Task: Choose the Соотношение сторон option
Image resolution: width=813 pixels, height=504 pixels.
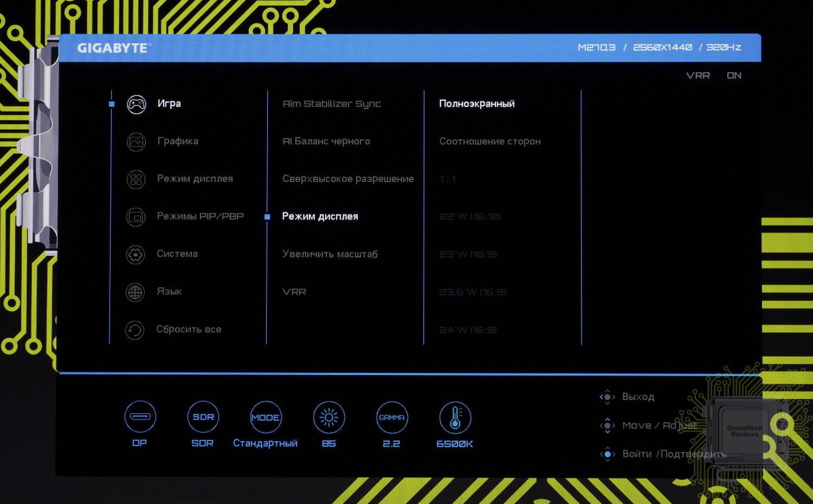Action: [489, 141]
